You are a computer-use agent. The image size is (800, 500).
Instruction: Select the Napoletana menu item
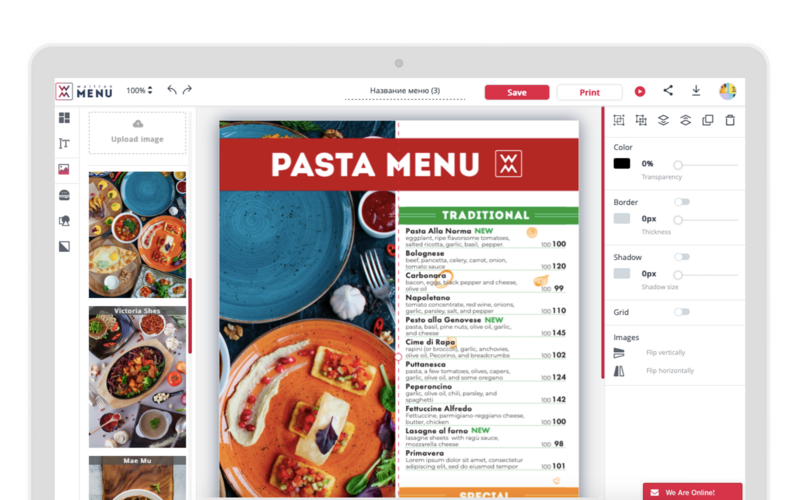point(486,304)
